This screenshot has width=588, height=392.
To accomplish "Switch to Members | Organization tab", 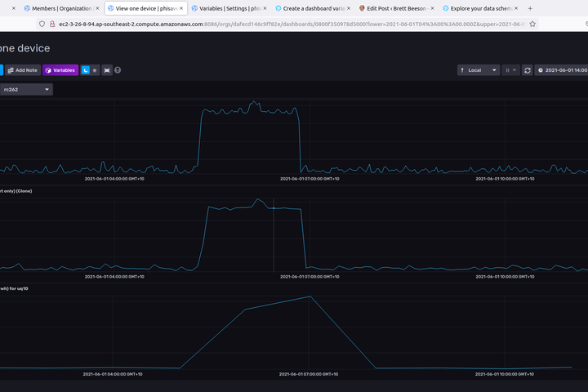I will (61, 8).
